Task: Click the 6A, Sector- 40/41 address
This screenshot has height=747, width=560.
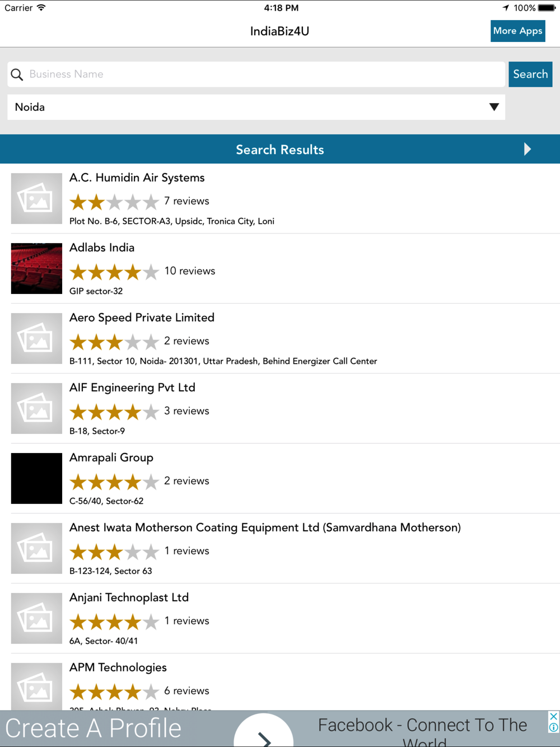Action: point(104,641)
